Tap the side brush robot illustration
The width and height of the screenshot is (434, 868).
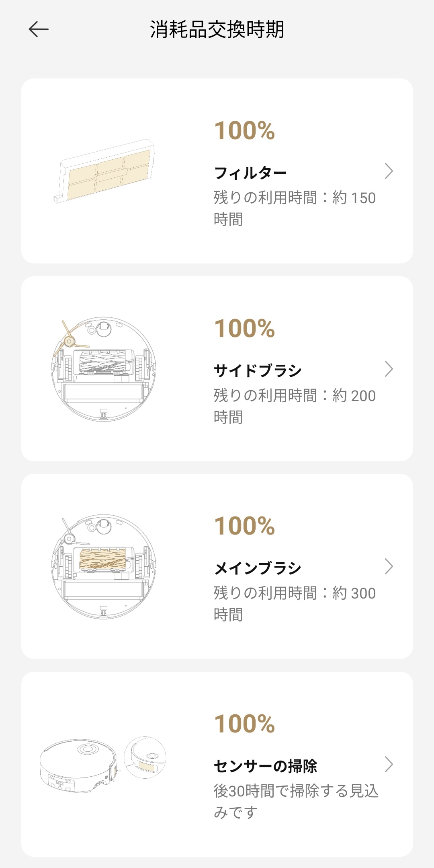(x=104, y=369)
